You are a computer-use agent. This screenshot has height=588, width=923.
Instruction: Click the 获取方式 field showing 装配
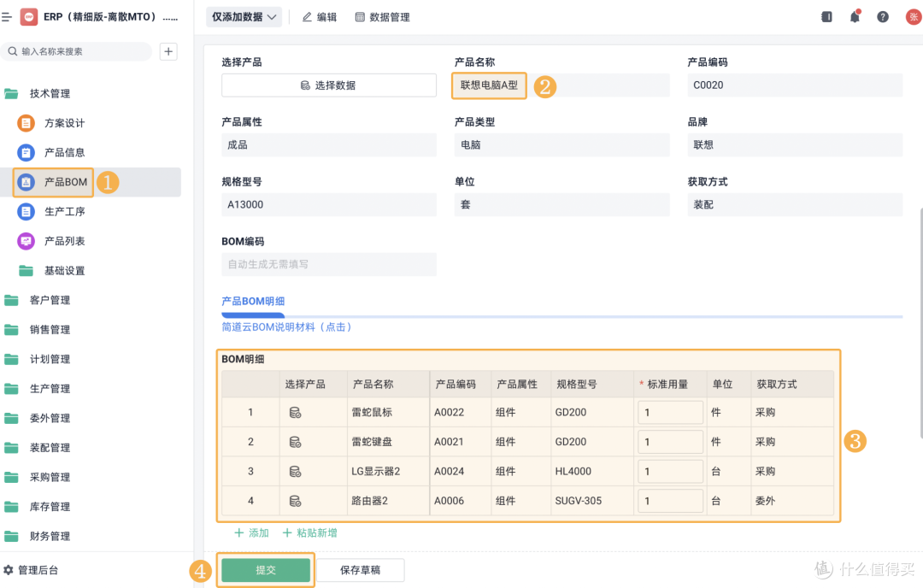795,205
